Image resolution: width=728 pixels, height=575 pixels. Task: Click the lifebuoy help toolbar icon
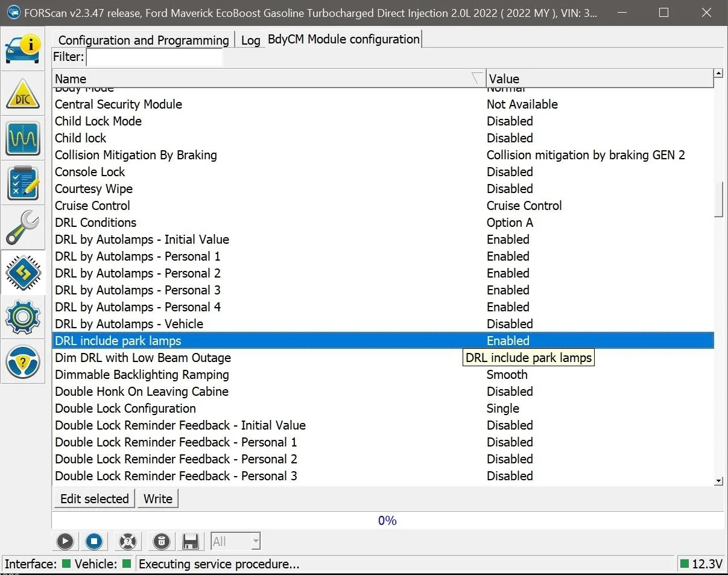click(128, 541)
